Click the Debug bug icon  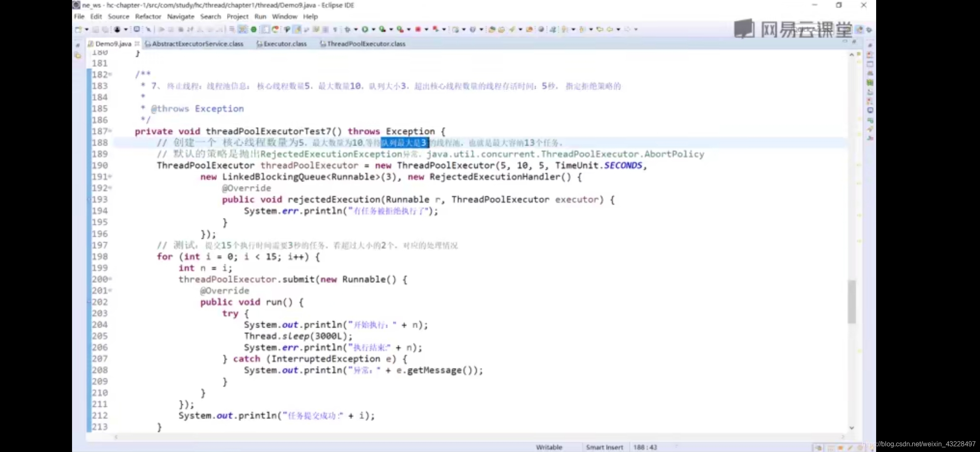pos(347,29)
